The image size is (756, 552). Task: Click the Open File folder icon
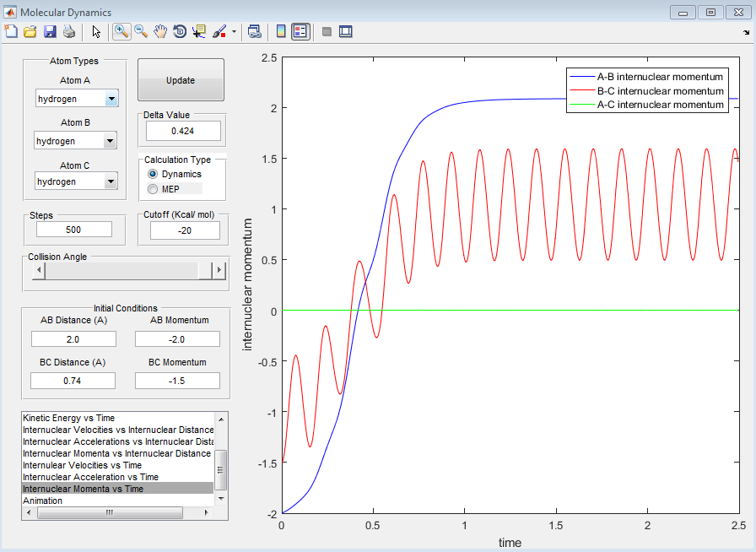click(x=30, y=31)
